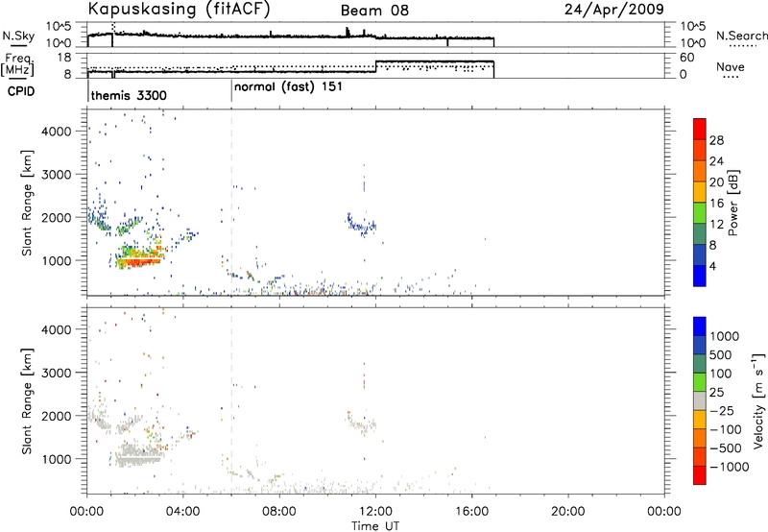The height and width of the screenshot is (532, 768).
Task: Select the "themis 3300" CPID entry
Action: pos(129,95)
